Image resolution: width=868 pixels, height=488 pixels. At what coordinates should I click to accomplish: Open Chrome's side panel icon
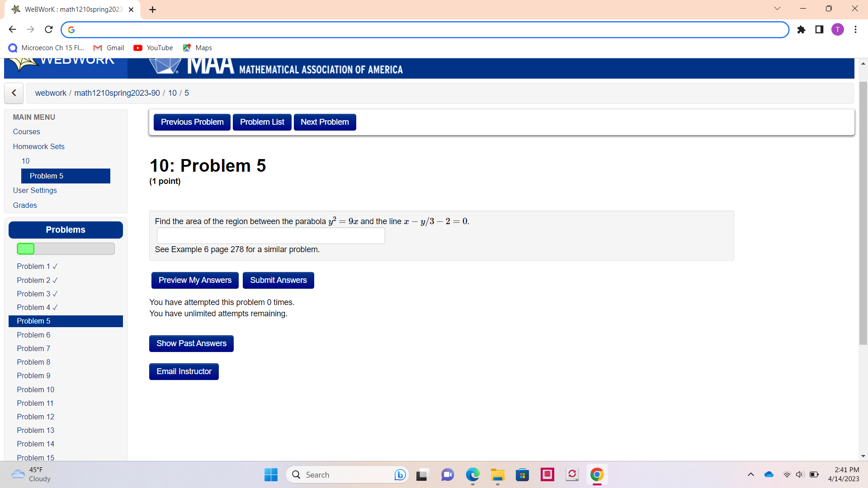(x=819, y=30)
